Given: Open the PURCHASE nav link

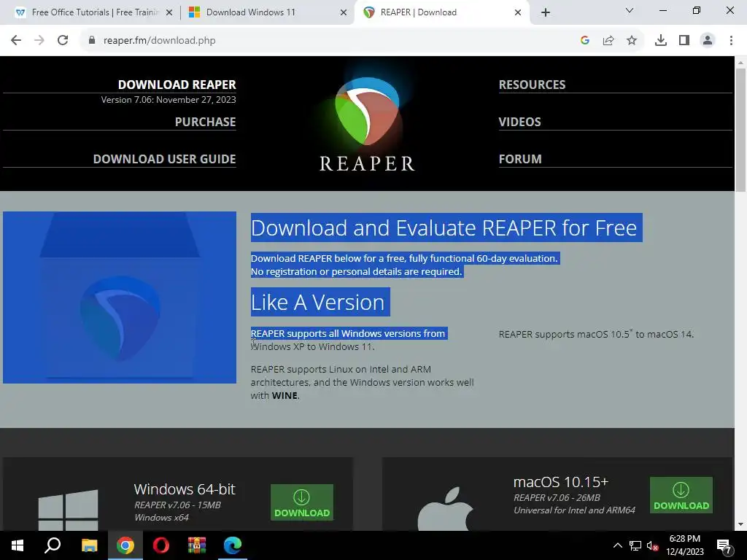Looking at the screenshot, I should [205, 122].
